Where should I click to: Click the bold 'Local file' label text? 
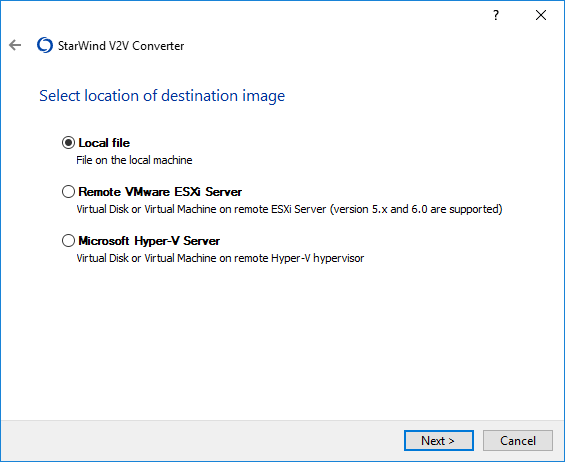point(104,143)
